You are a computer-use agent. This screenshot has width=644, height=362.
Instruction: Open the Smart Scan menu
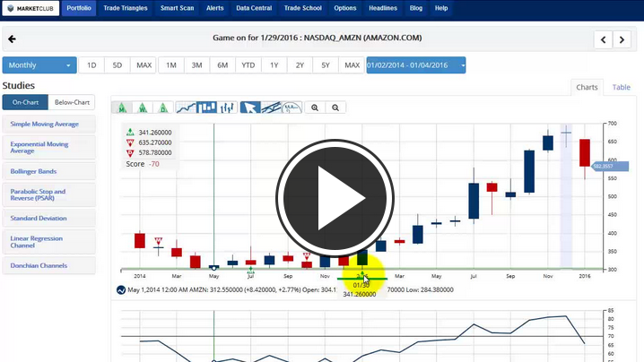point(177,8)
